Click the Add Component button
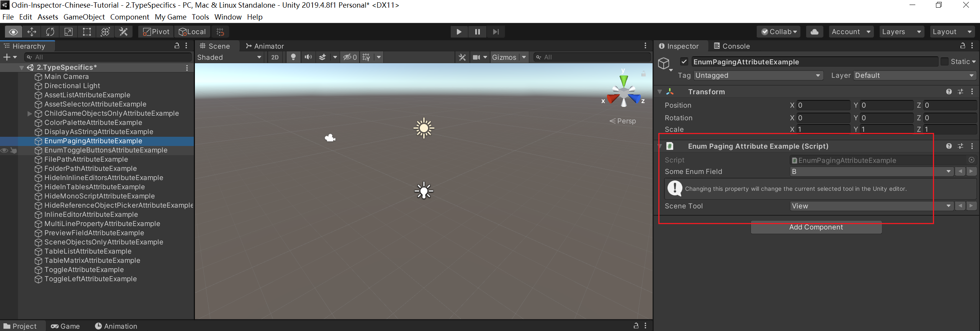The image size is (980, 331). pyautogui.click(x=816, y=227)
